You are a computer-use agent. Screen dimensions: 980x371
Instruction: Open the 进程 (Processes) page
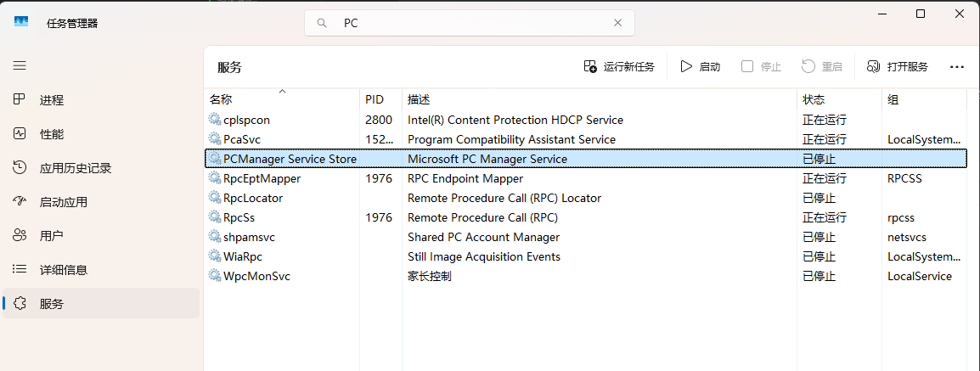click(x=51, y=100)
